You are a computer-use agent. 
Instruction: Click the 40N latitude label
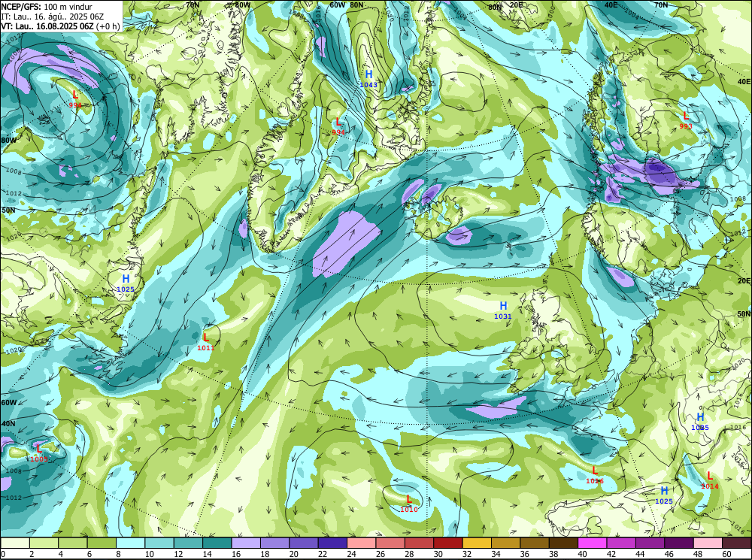click(8, 424)
